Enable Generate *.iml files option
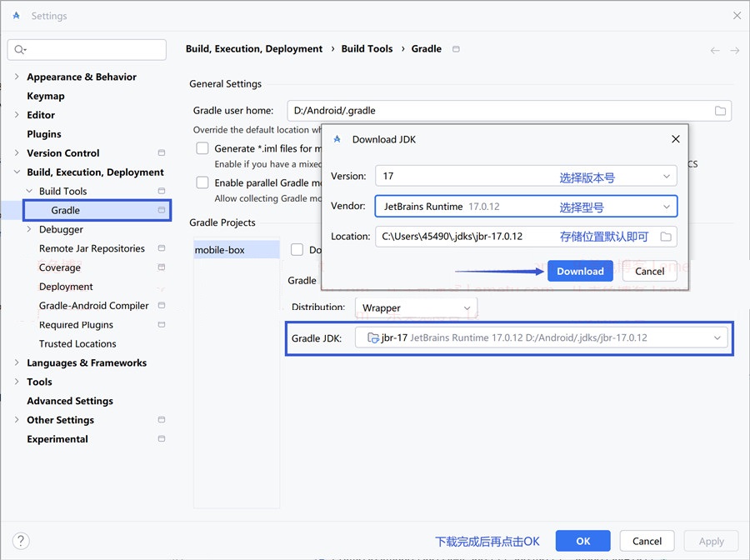750x560 pixels. pos(200,147)
